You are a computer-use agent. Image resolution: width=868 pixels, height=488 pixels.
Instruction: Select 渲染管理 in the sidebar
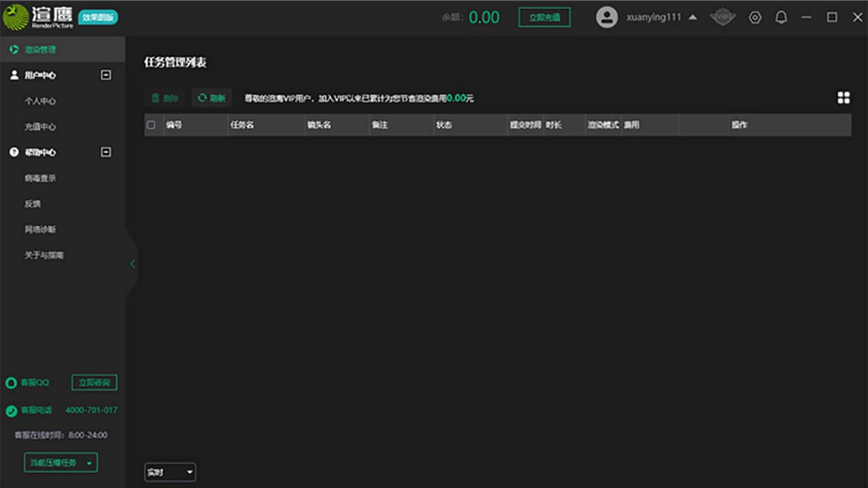(x=40, y=49)
